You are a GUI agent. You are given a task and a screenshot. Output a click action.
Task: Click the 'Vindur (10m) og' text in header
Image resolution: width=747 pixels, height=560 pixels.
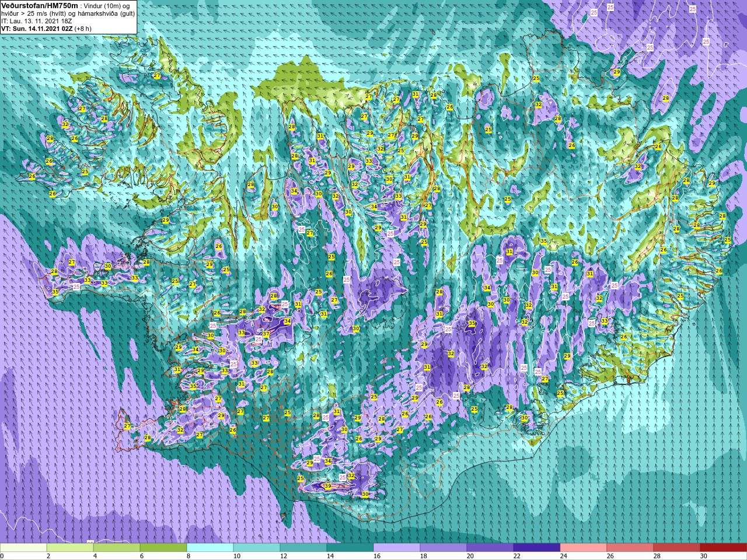coord(107,5)
